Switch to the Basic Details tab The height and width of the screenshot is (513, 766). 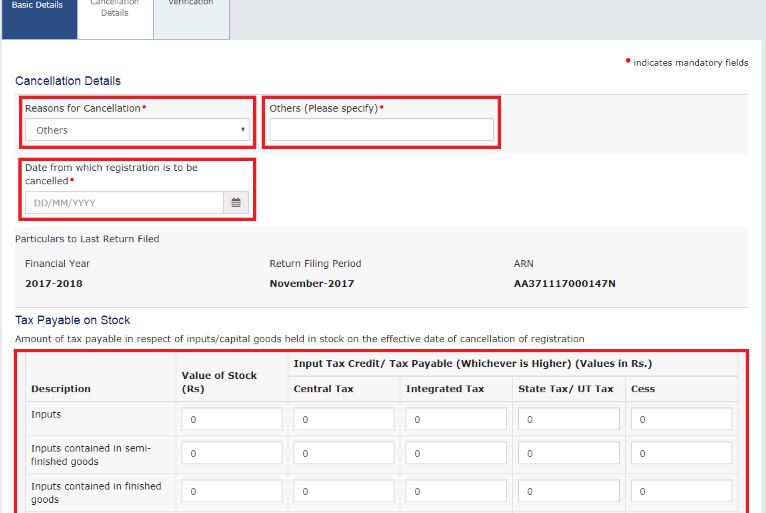(x=38, y=7)
